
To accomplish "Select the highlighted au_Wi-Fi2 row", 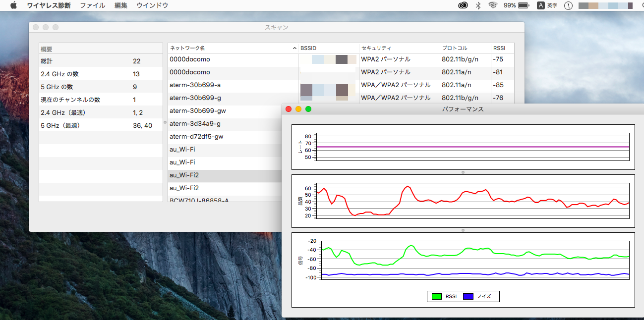I will (225, 175).
